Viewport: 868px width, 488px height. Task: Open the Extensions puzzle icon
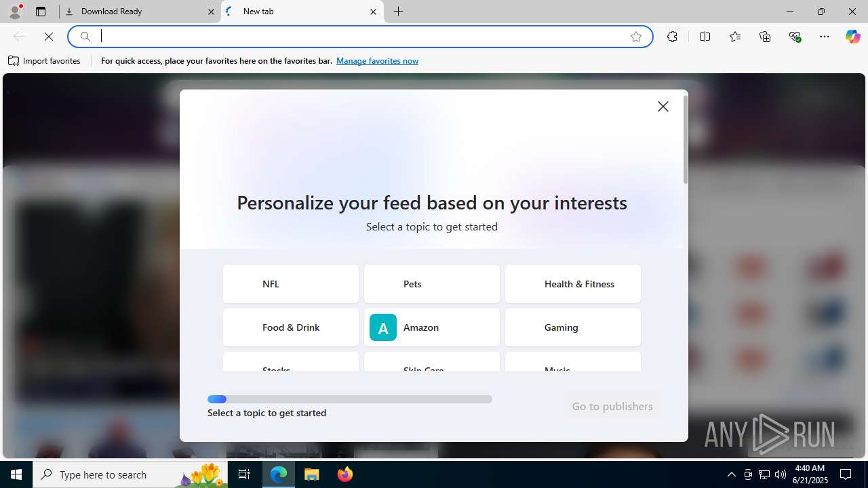tap(672, 37)
